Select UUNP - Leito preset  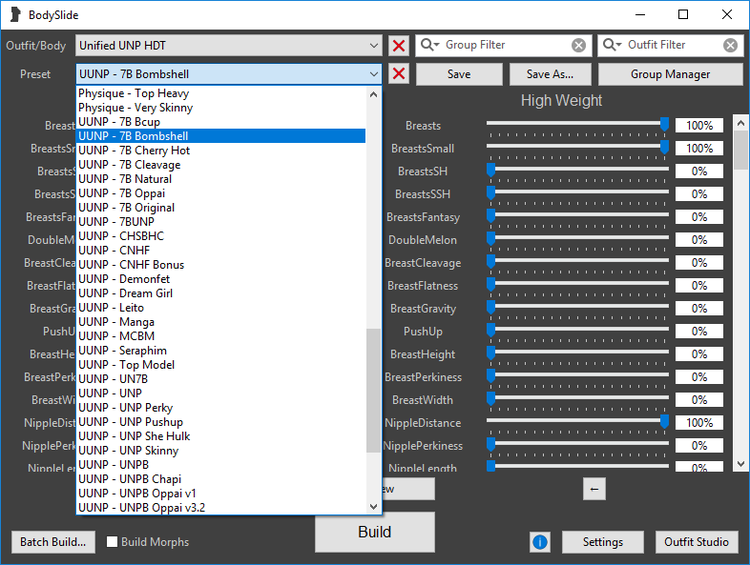(x=221, y=308)
